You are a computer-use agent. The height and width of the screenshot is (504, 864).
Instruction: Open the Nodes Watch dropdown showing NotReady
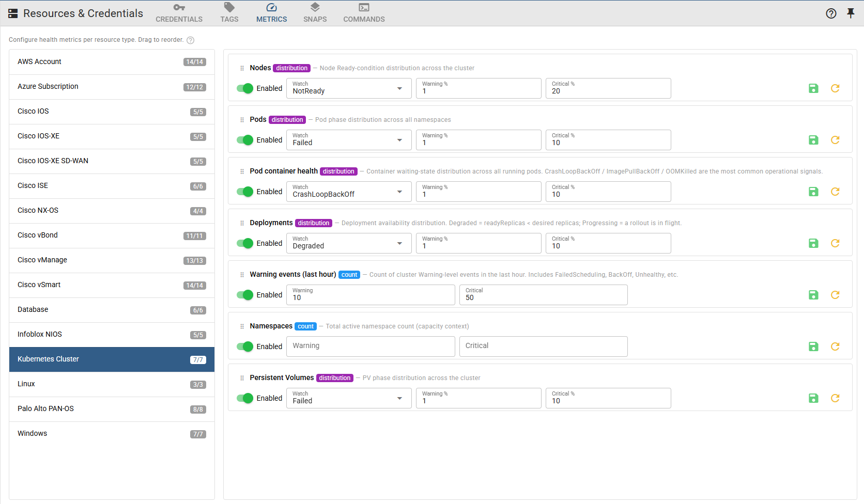(349, 88)
